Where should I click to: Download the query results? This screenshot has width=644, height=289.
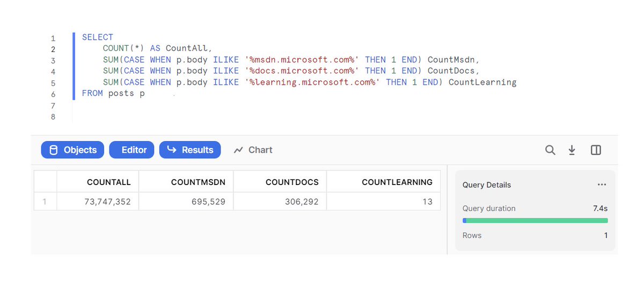point(572,150)
